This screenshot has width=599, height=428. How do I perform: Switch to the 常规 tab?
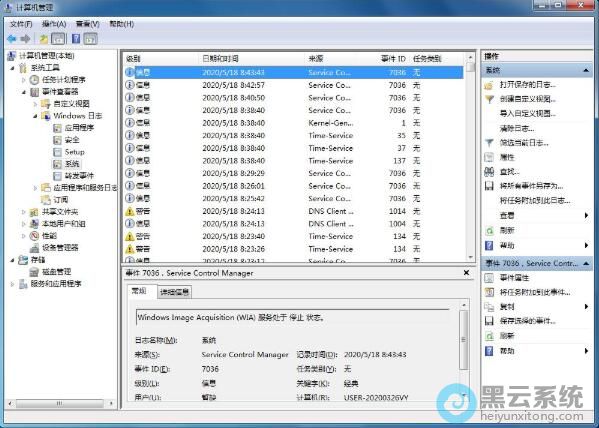(139, 291)
